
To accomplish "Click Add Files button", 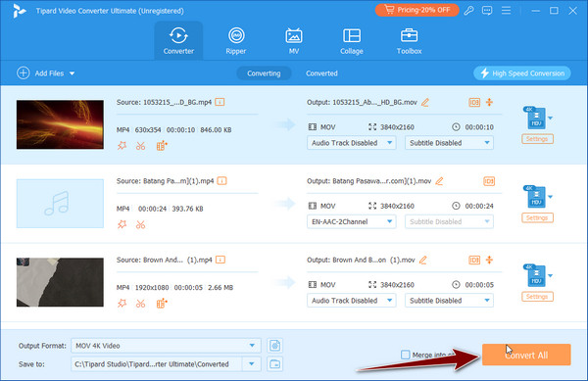I will (x=40, y=73).
